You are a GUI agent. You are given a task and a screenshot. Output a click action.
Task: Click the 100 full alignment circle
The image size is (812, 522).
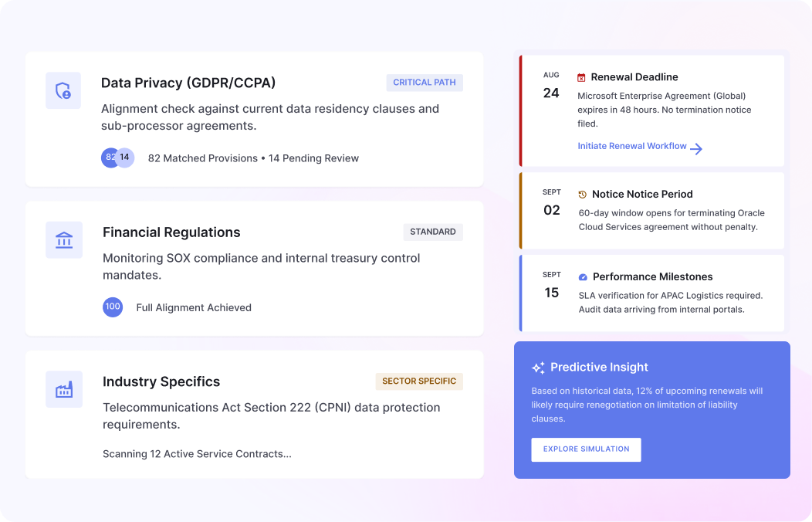(x=113, y=307)
